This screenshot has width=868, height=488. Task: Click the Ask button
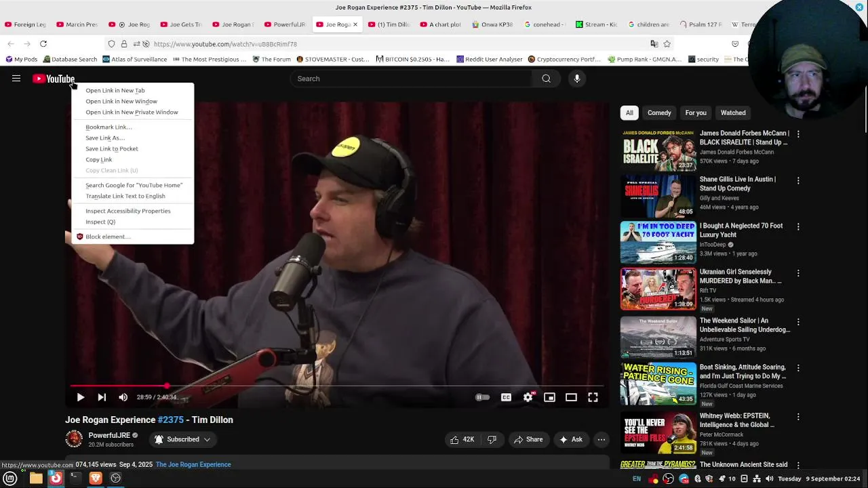click(x=570, y=439)
